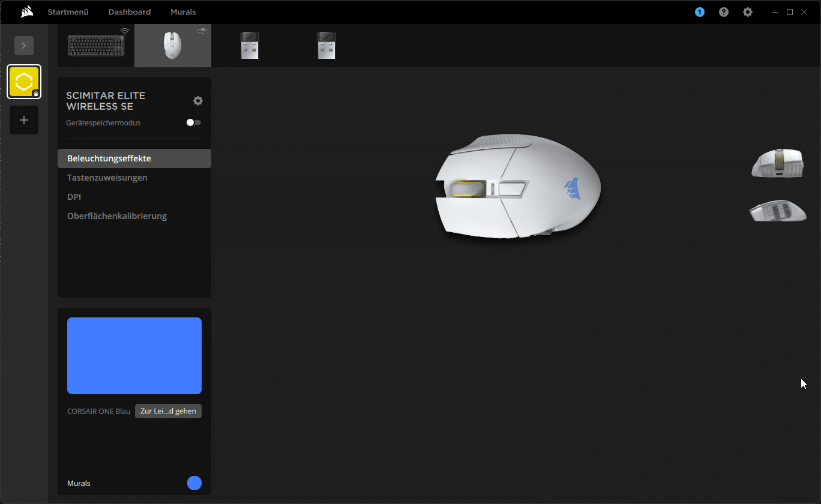The width and height of the screenshot is (821, 504).
Task: Open the help question mark icon
Action: coord(724,12)
